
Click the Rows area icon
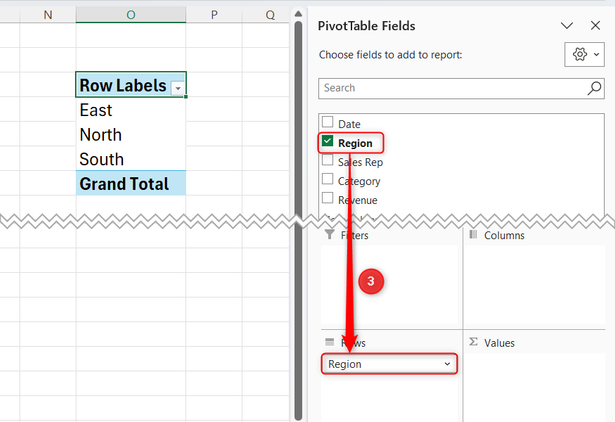330,342
